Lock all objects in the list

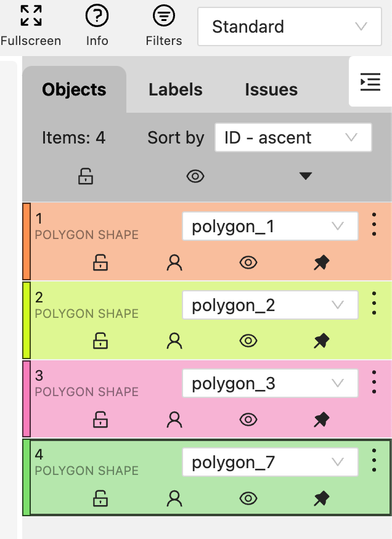(x=86, y=177)
